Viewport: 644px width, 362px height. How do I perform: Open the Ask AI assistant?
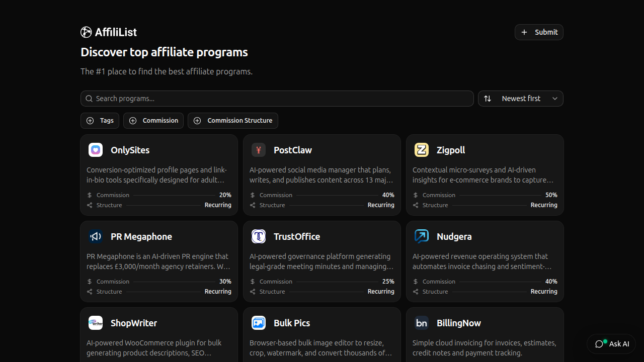[x=611, y=344]
